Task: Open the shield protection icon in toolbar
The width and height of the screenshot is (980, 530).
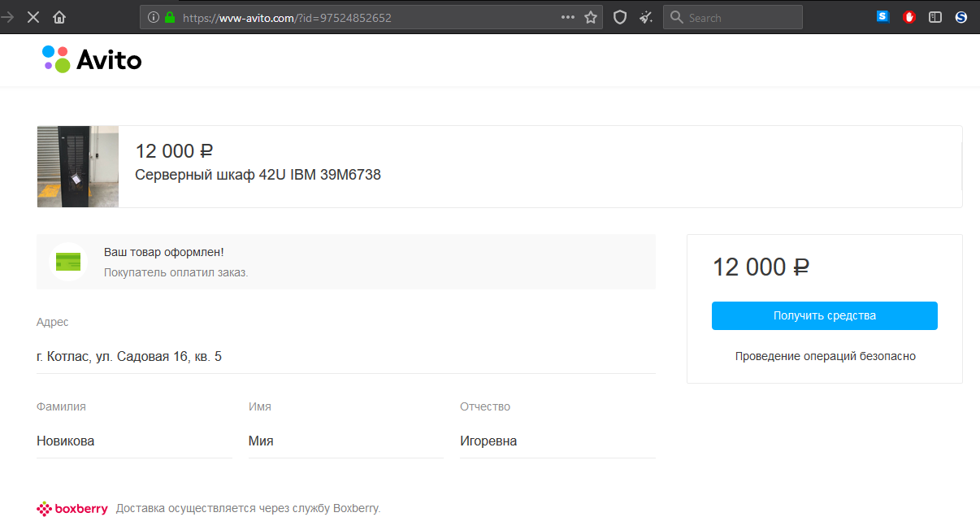Action: coord(620,17)
